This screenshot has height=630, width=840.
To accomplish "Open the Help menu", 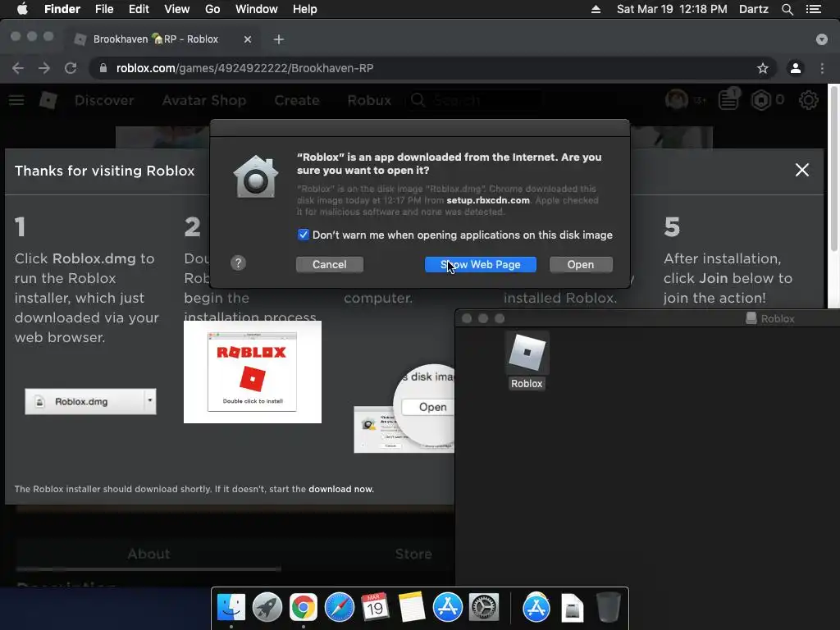I will click(x=305, y=9).
